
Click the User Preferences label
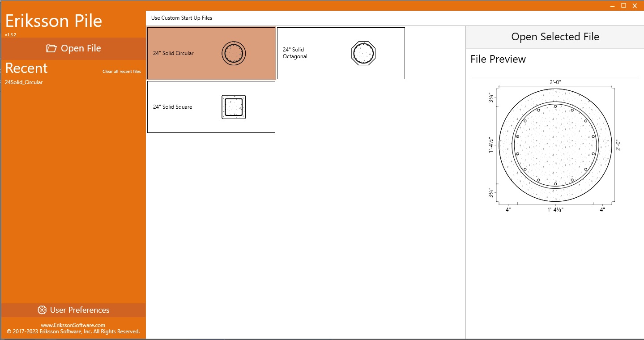(80, 310)
